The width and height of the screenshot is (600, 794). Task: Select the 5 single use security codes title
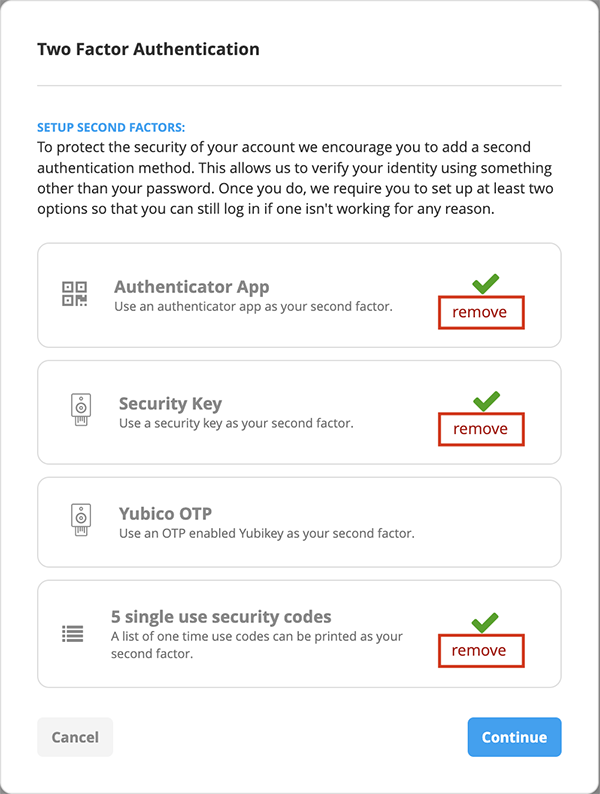click(x=221, y=616)
